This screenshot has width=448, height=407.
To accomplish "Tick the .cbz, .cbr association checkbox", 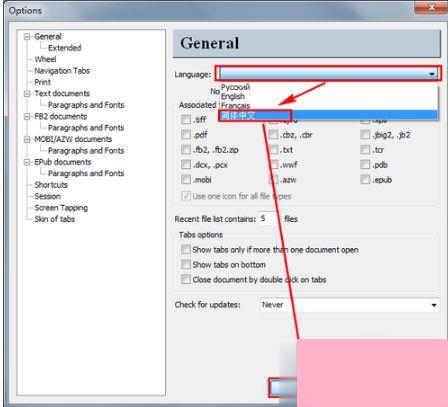I will click(273, 135).
